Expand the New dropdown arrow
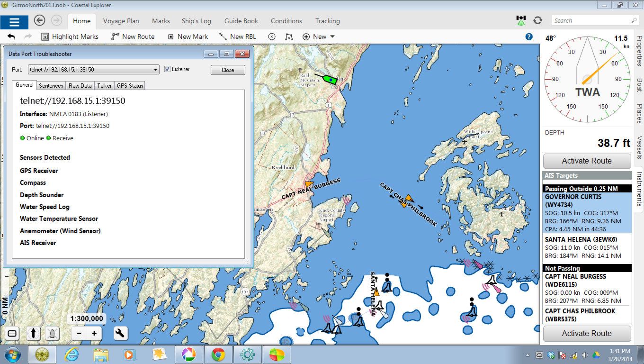Screen dimensions: 644x364 (332, 36)
